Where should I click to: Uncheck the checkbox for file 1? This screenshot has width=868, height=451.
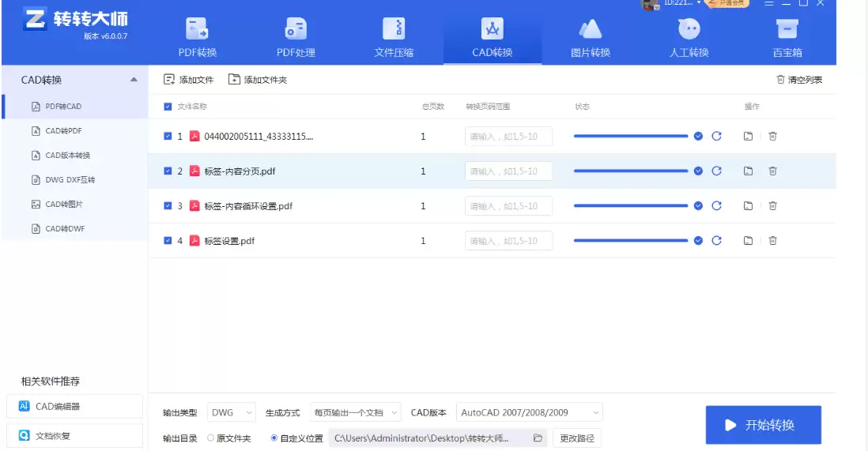tap(168, 137)
